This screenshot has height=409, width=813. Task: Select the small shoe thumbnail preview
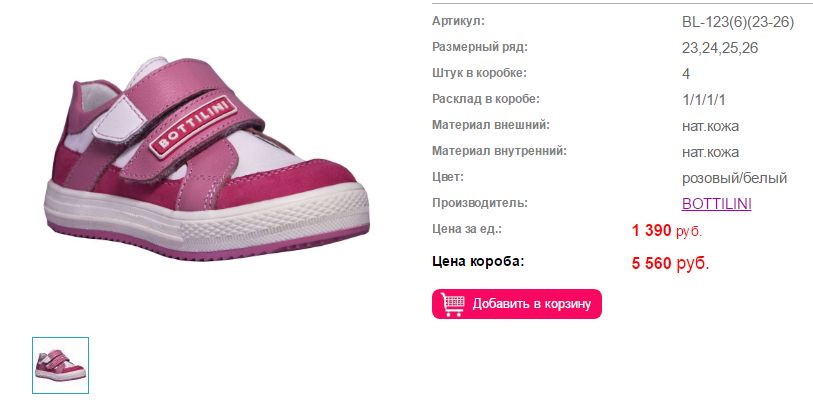tap(61, 365)
